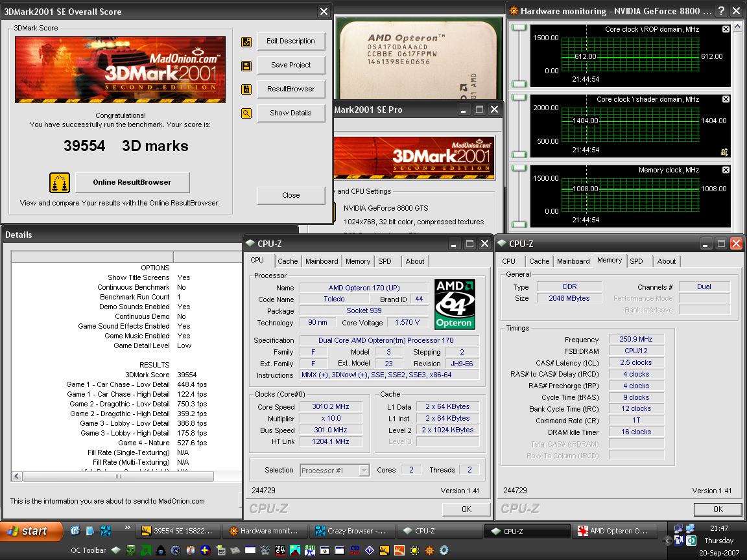The image size is (747, 560).
Task: Click the taskbar clock showing 21:47
Action: [x=719, y=528]
